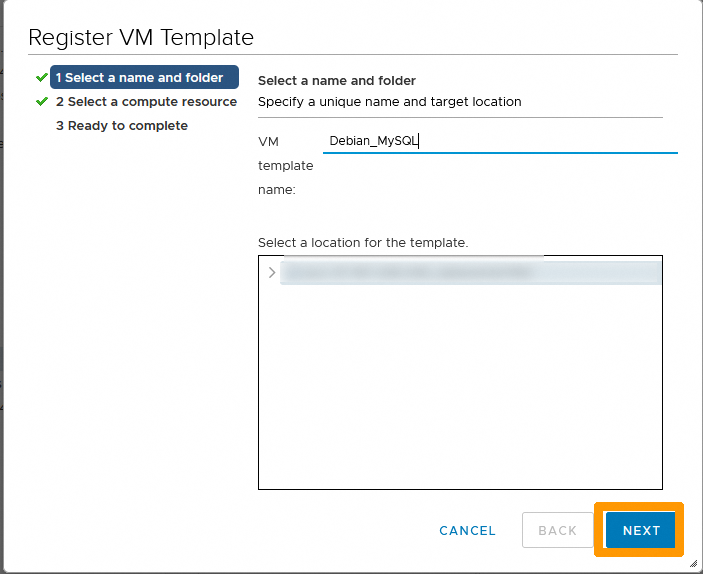This screenshot has height=574, width=703.
Task: Click the green checkmark beside step 1
Action: point(41,77)
